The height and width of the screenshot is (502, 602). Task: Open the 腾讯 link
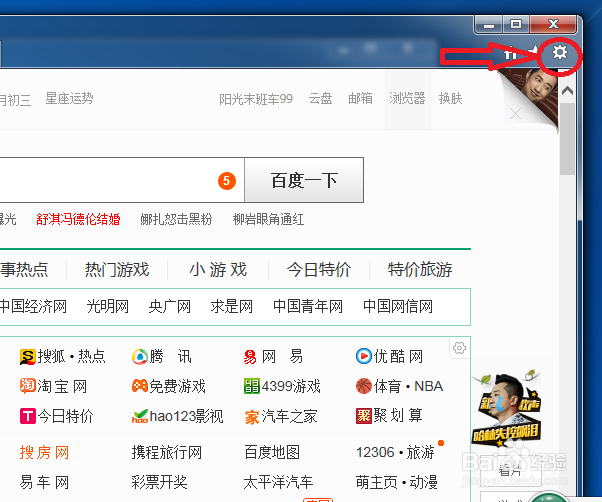170,357
